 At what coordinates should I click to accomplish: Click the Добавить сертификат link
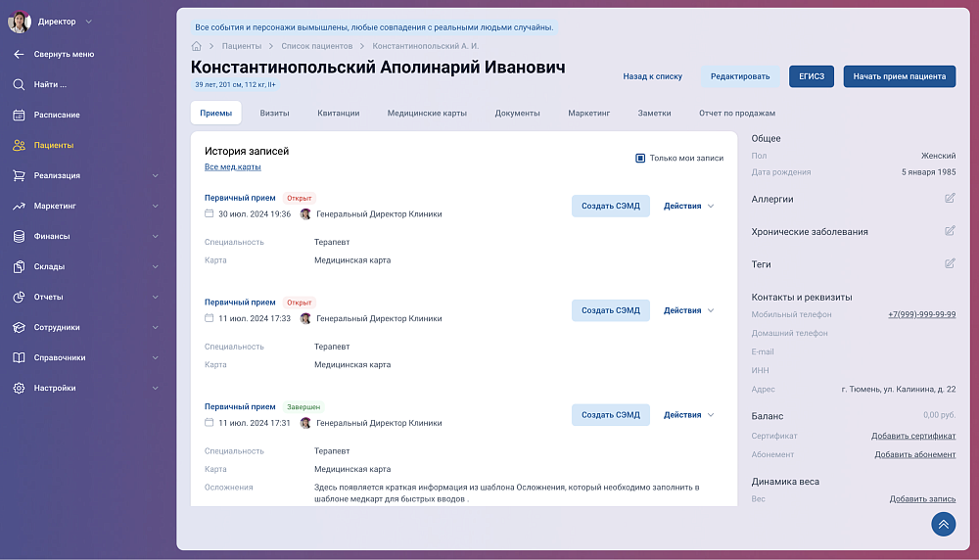point(913,436)
